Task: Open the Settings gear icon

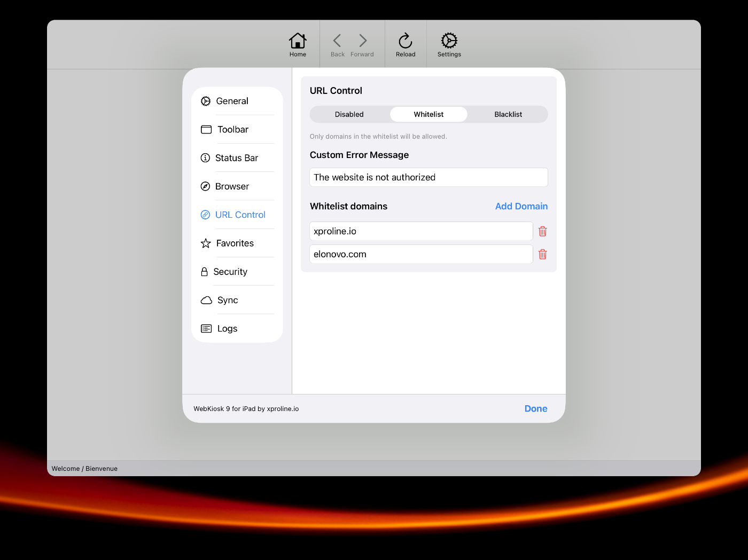Action: pyautogui.click(x=449, y=41)
